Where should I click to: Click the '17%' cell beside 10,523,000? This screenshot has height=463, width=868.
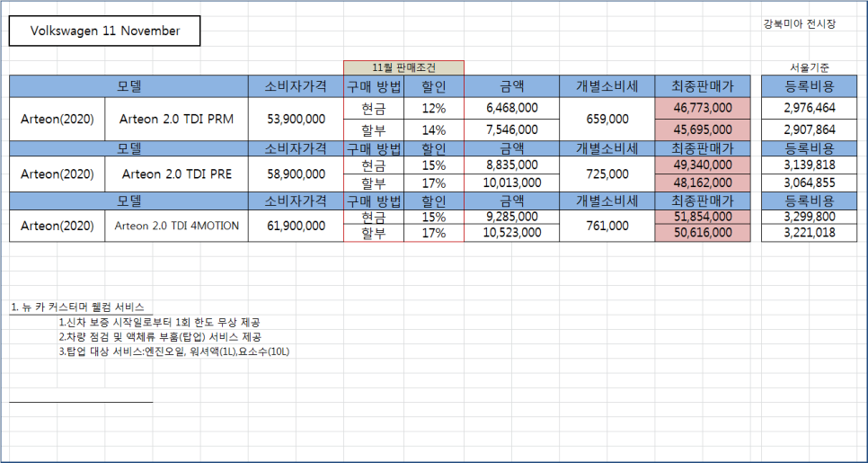(x=433, y=233)
